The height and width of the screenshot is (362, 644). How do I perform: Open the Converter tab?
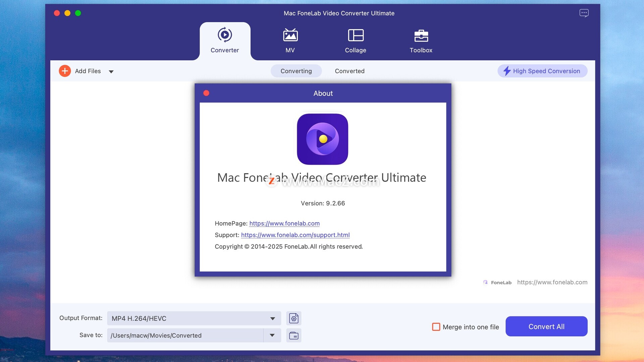click(x=225, y=41)
